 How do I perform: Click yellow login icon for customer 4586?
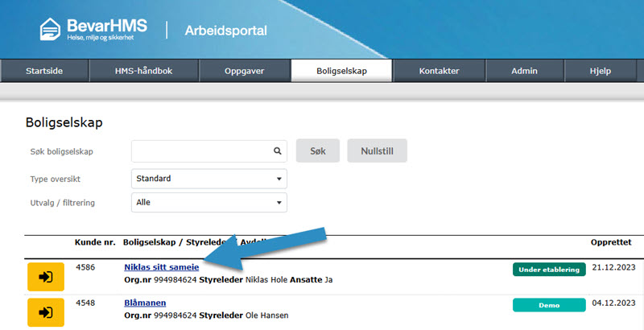point(46,277)
